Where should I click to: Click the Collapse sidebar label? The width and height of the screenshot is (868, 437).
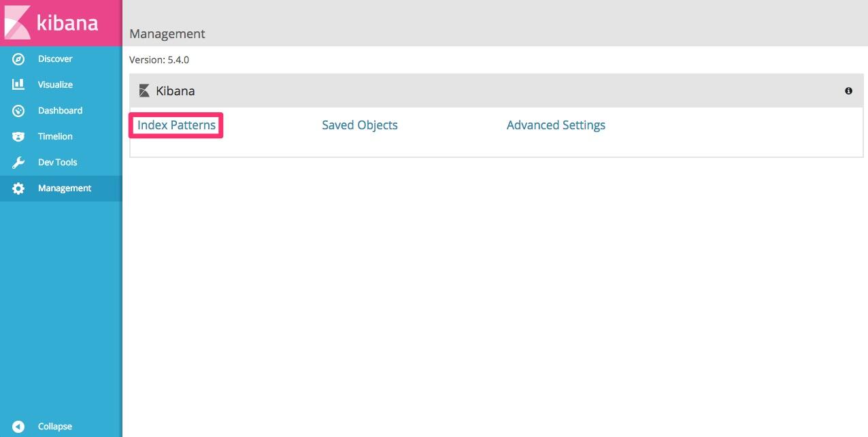click(x=55, y=427)
